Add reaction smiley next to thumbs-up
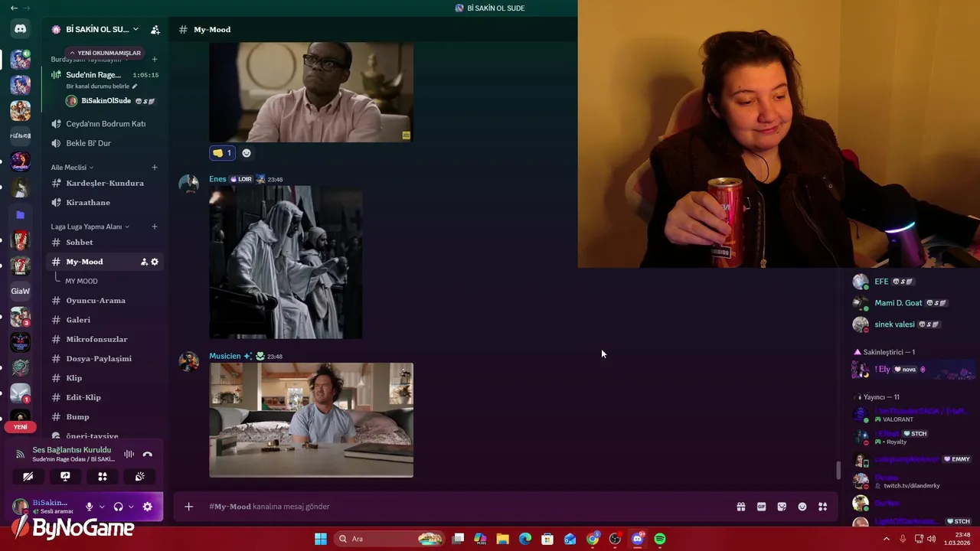This screenshot has height=551, width=980. (247, 153)
